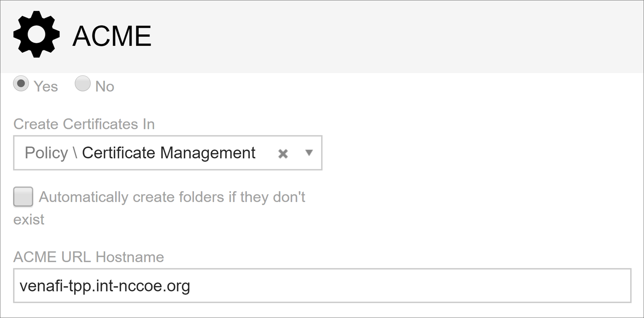The height and width of the screenshot is (318, 644).
Task: Click the ACME section heading text
Action: click(112, 36)
